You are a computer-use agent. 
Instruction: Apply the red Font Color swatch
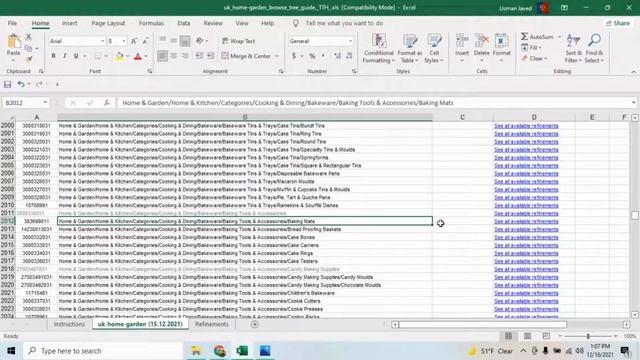pyautogui.click(x=138, y=56)
